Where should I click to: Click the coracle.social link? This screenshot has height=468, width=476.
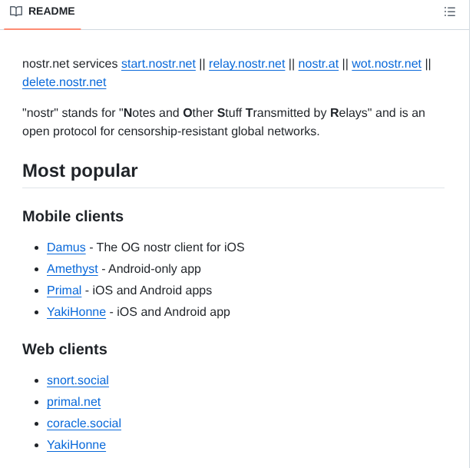click(84, 423)
